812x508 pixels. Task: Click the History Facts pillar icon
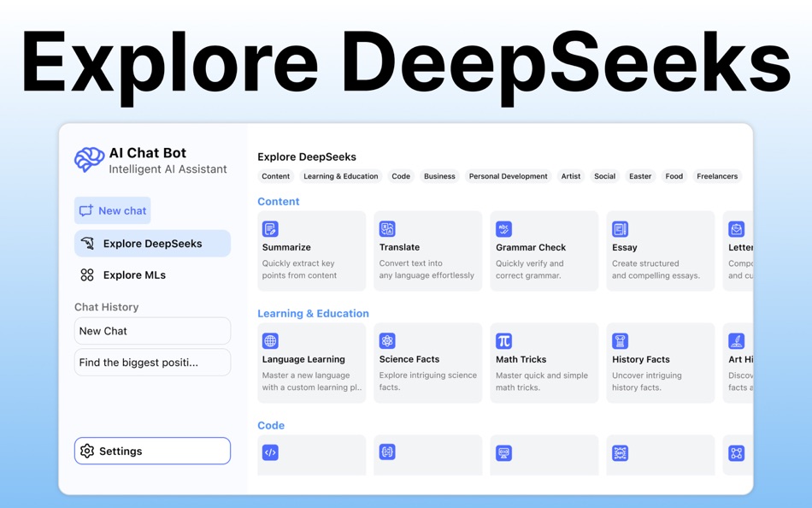pyautogui.click(x=620, y=340)
